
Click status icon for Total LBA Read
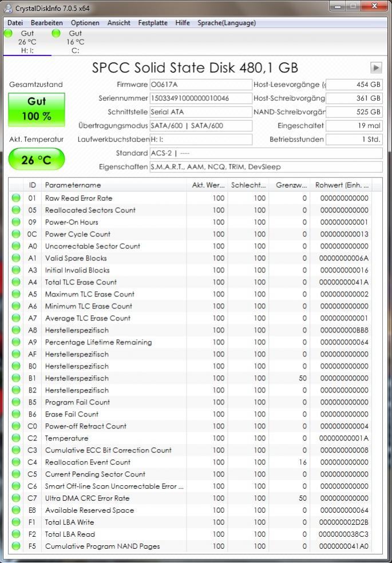point(16,534)
